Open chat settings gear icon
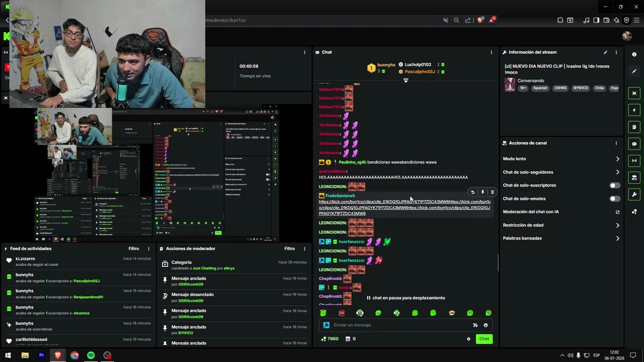This screenshot has width=644, height=362. coord(468,339)
